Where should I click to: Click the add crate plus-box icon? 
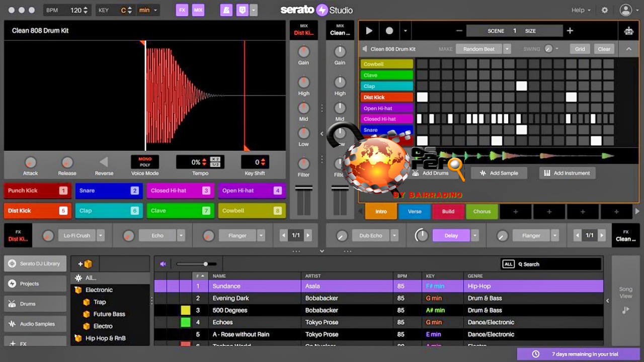point(85,263)
